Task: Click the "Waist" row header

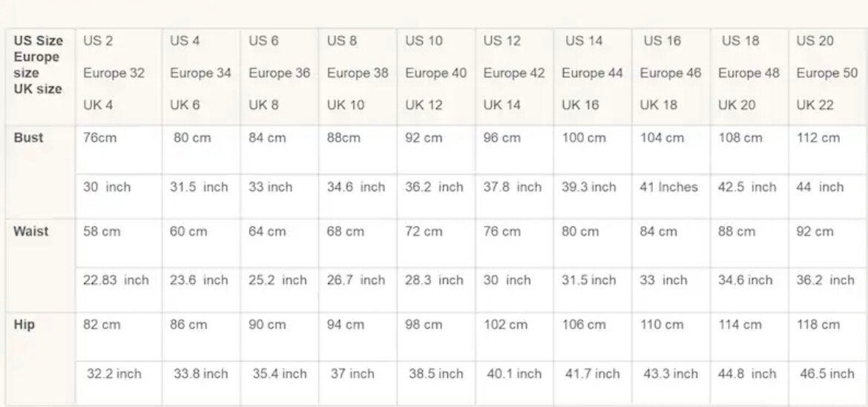Action: pos(30,231)
